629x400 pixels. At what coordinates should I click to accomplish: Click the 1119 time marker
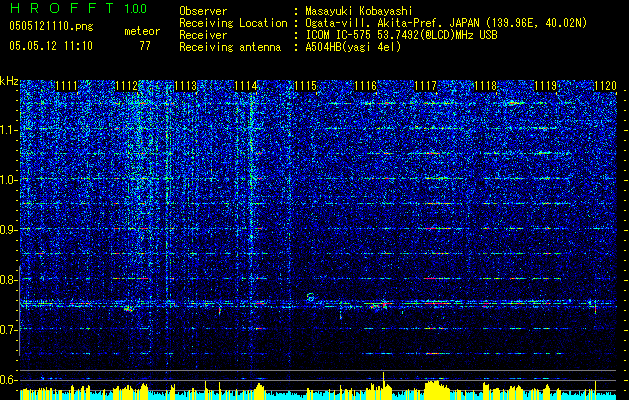(545, 86)
